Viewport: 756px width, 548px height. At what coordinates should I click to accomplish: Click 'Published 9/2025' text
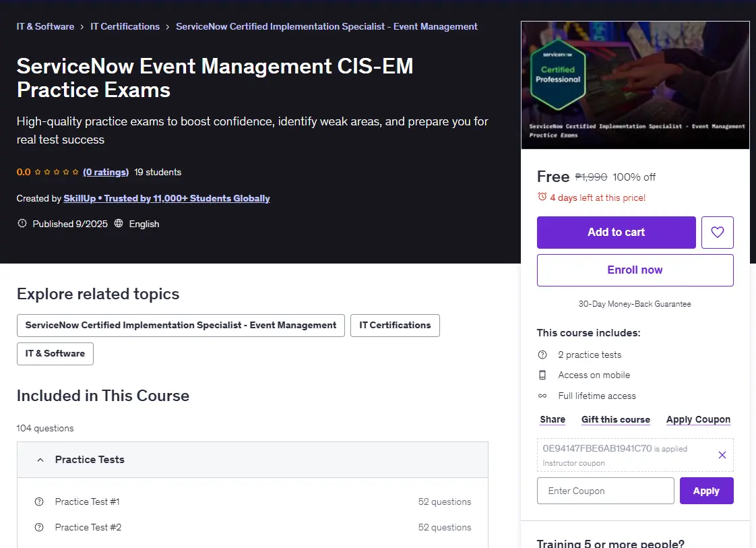[x=70, y=224]
